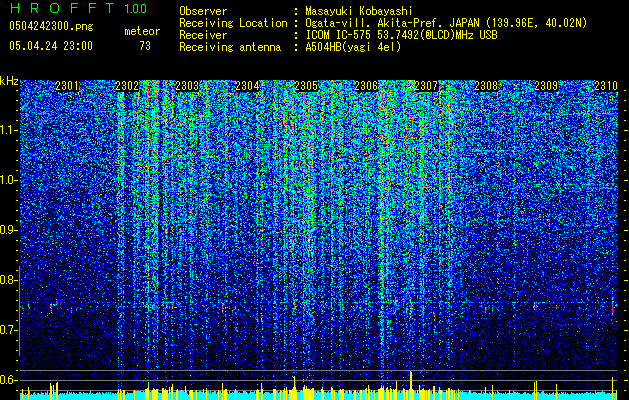This screenshot has width=629, height=400.
Task: Click the 0.6 kHz axis label
Action: click(10, 380)
